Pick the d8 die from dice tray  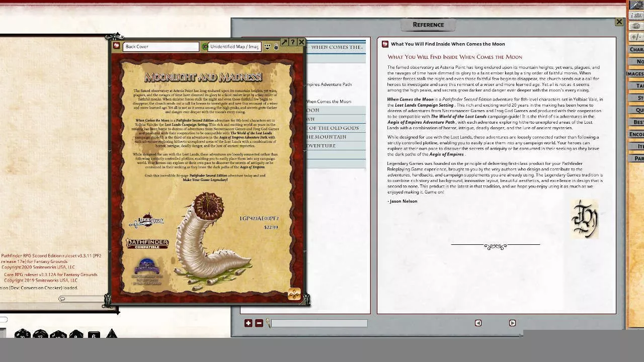tap(76, 334)
